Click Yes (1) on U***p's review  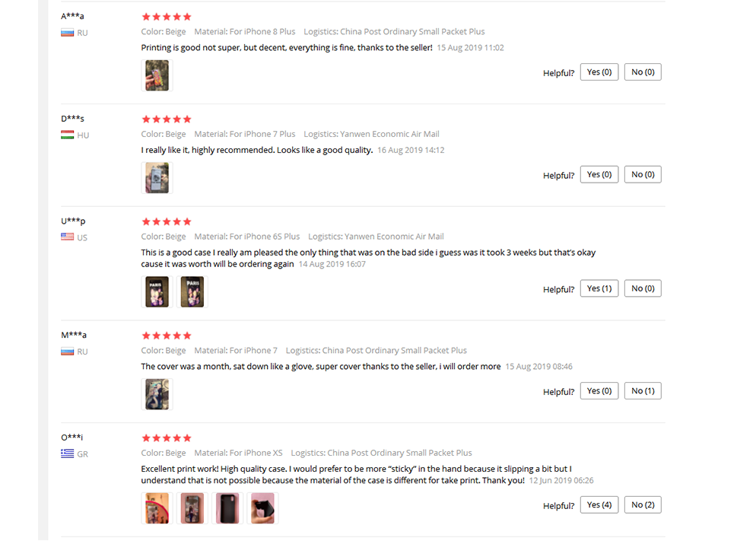point(599,288)
